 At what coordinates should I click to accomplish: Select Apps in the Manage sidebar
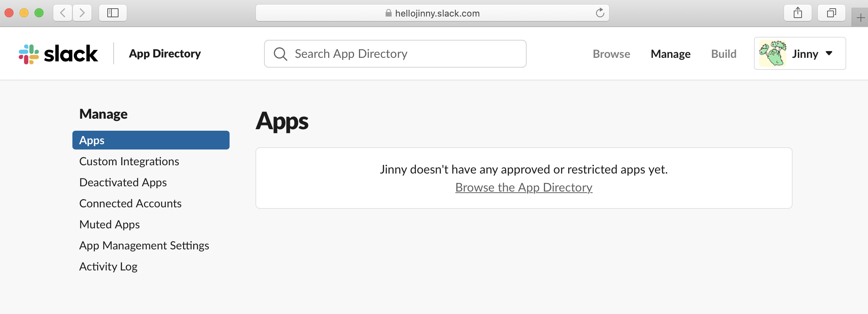tap(151, 140)
